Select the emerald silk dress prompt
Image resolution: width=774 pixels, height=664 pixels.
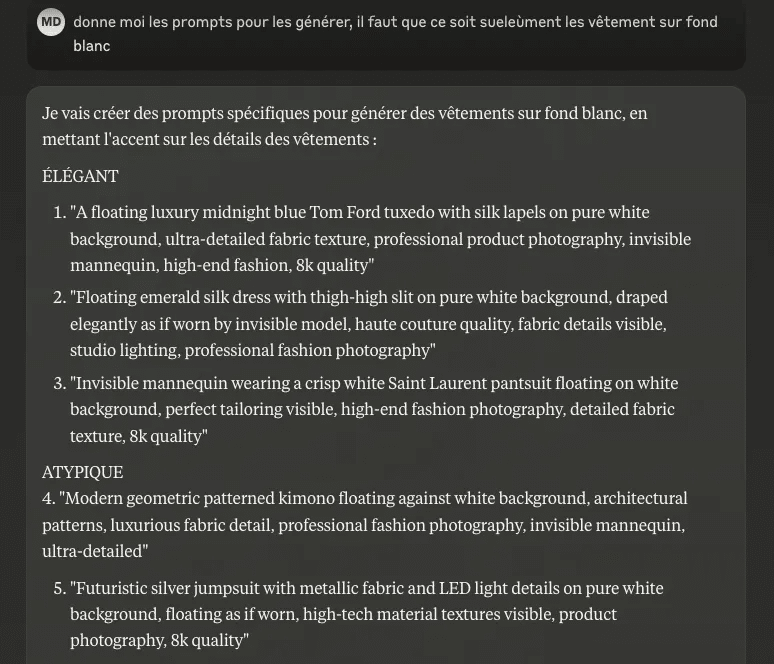(369, 324)
